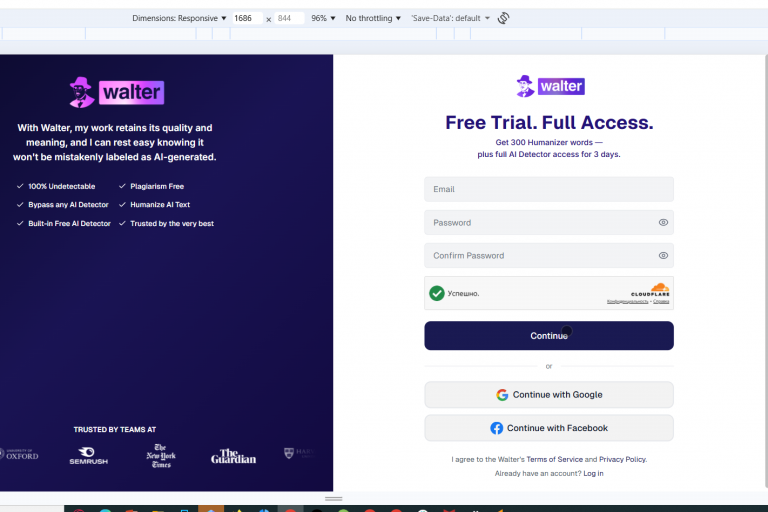
Task: Sign up using Continue with Facebook
Action: pos(549,428)
